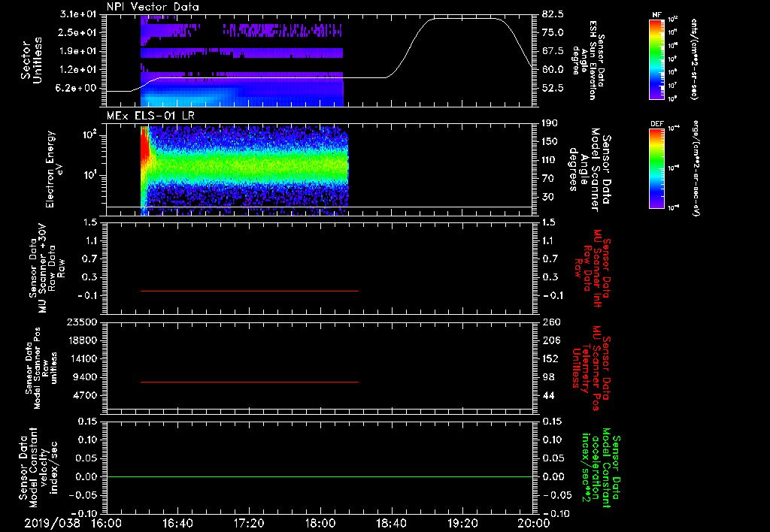This screenshot has height=532, width=770.
Task: Click the "Model Scanner Pos Raw" axis title
Action: coord(41,367)
